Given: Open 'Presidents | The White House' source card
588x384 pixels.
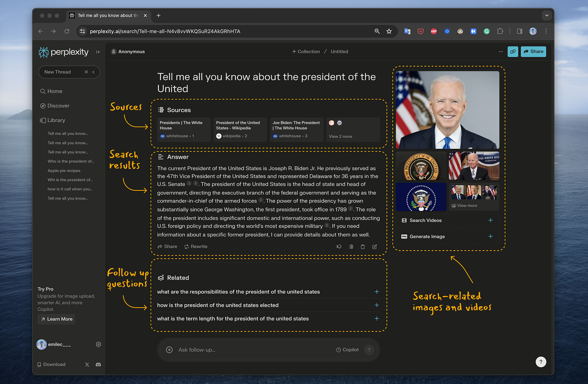Looking at the screenshot, I should pos(184,129).
